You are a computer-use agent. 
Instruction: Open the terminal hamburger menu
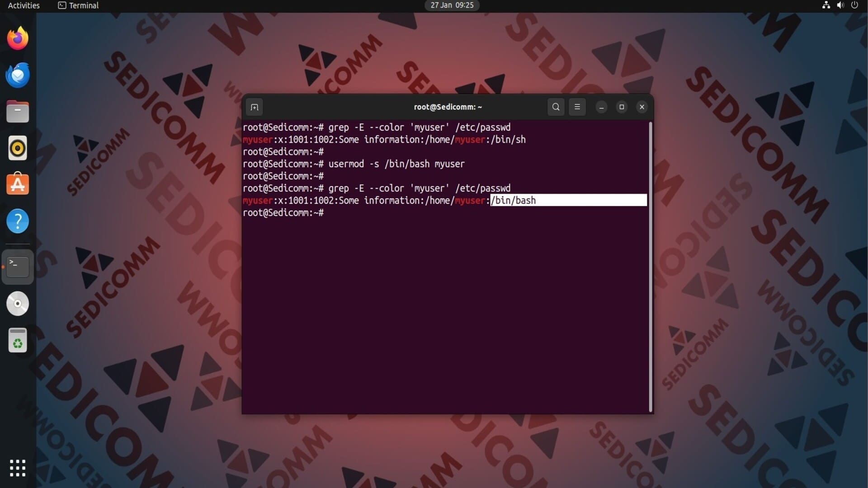pyautogui.click(x=577, y=107)
